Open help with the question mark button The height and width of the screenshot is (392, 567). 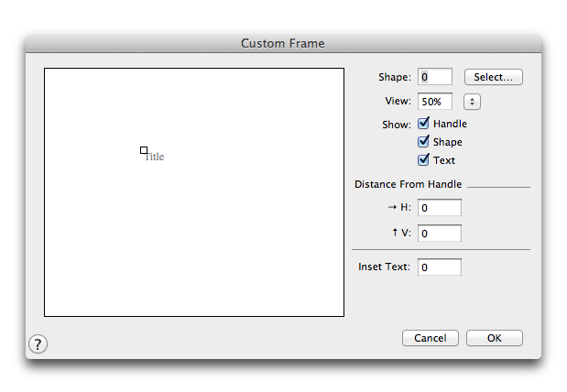pyautogui.click(x=38, y=343)
